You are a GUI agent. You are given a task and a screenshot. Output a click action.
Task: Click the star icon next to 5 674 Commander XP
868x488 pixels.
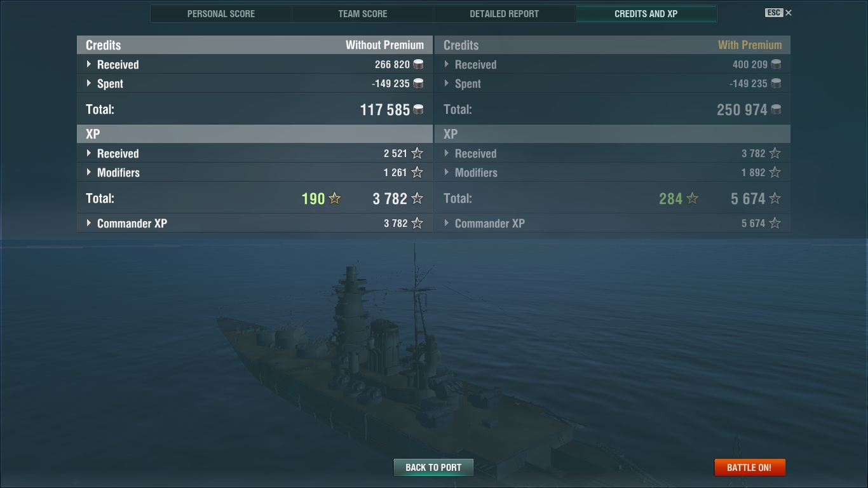tap(775, 223)
